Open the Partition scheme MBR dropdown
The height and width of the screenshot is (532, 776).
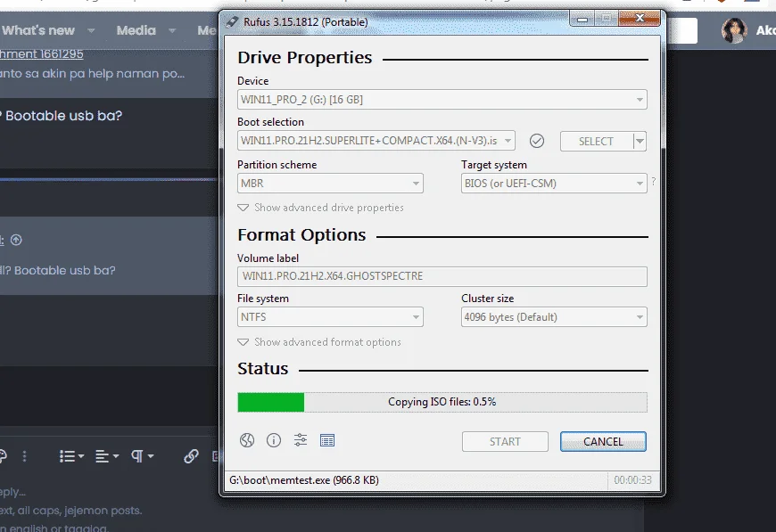point(330,184)
